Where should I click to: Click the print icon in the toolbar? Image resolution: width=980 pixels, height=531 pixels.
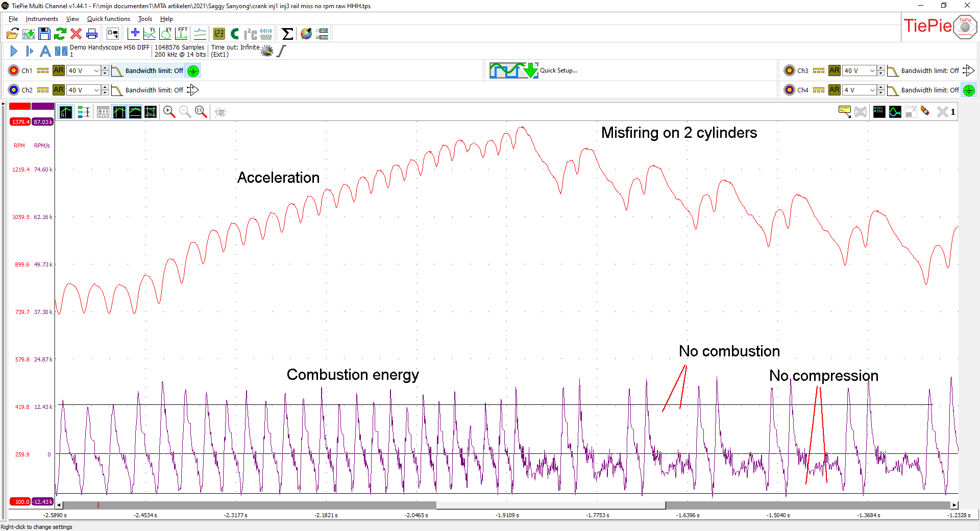[x=92, y=34]
